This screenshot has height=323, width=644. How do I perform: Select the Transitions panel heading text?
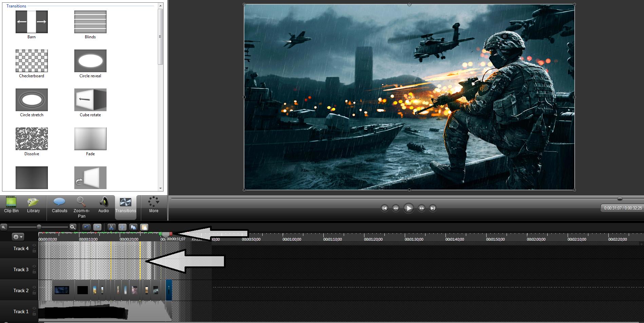(16, 6)
